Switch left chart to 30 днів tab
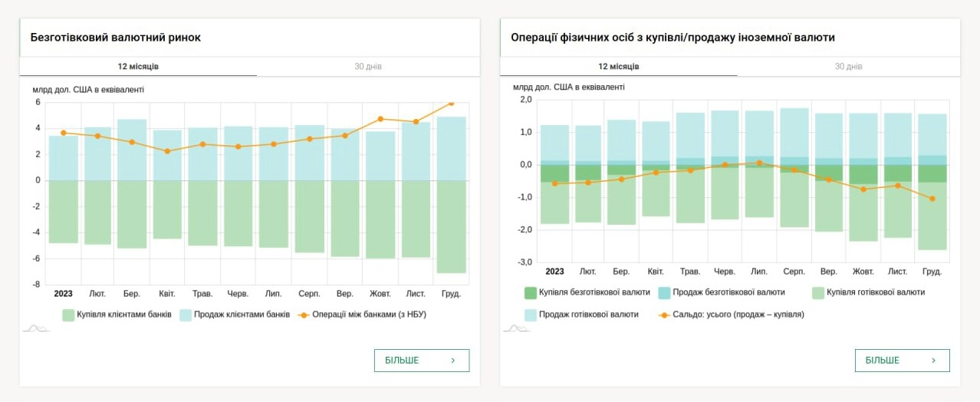The width and height of the screenshot is (980, 402). pyautogui.click(x=368, y=67)
